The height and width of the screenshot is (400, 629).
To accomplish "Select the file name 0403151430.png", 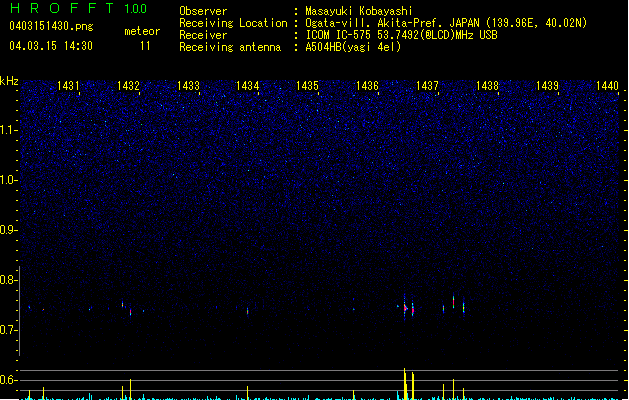I will pos(51,26).
